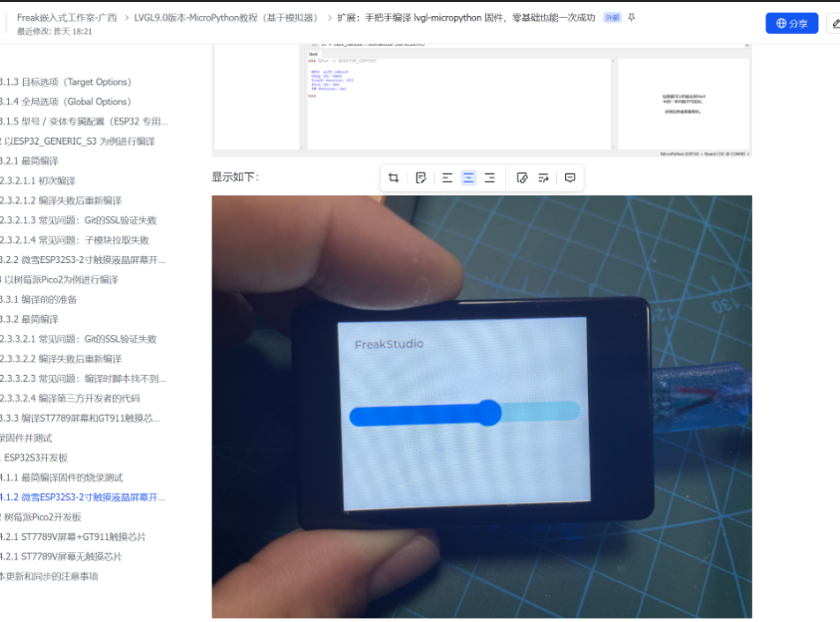Select the crop image tool

tap(394, 177)
